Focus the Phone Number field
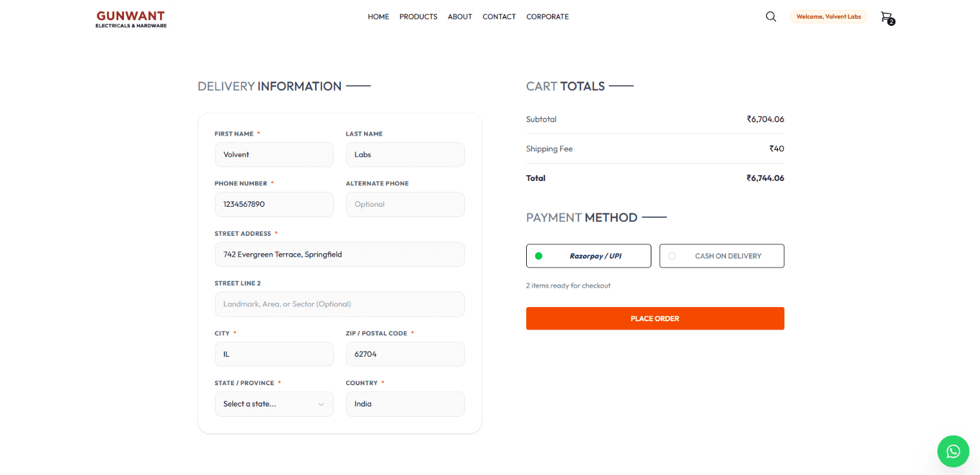 (274, 204)
